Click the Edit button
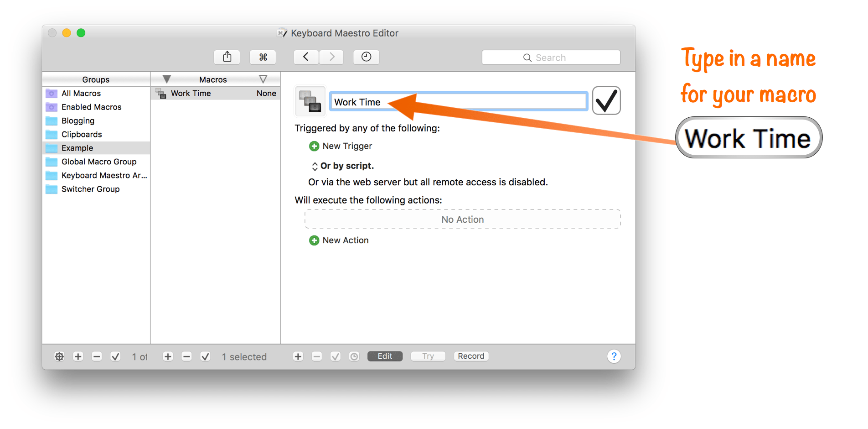868x429 pixels. click(385, 356)
